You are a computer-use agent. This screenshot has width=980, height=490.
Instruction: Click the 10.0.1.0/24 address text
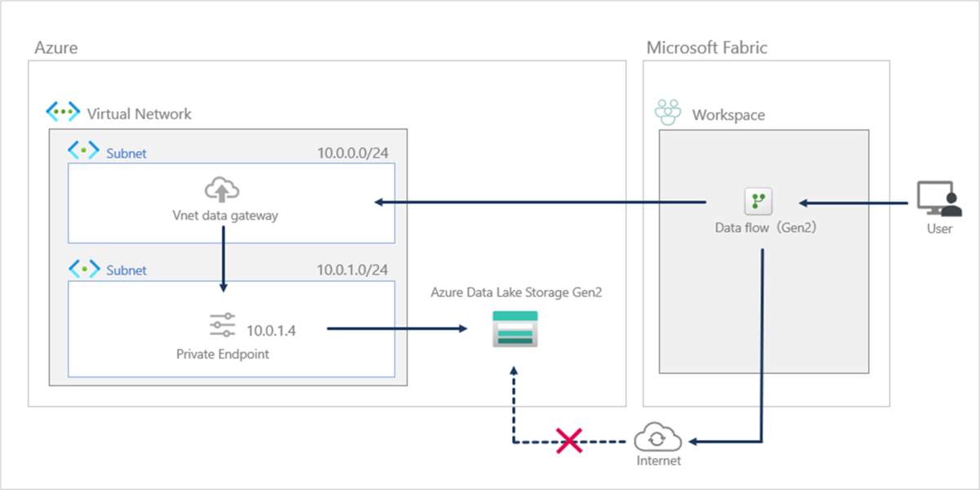tap(352, 269)
